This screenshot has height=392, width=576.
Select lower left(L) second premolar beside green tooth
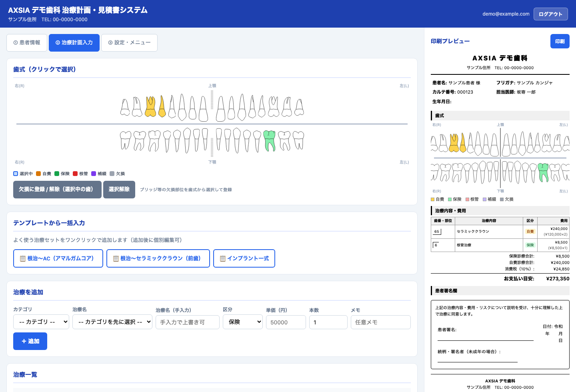(x=257, y=141)
